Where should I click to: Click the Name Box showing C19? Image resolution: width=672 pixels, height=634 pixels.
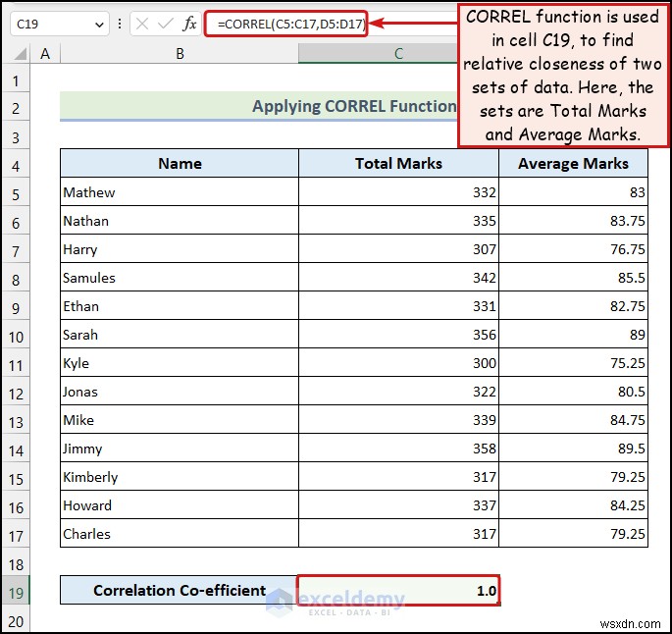[60, 24]
